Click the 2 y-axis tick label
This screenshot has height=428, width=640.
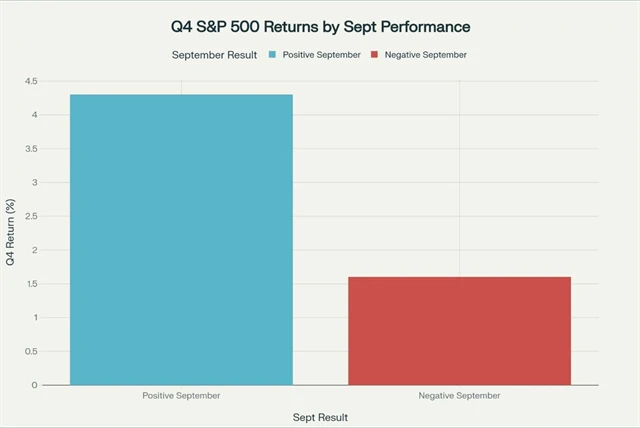[35, 250]
